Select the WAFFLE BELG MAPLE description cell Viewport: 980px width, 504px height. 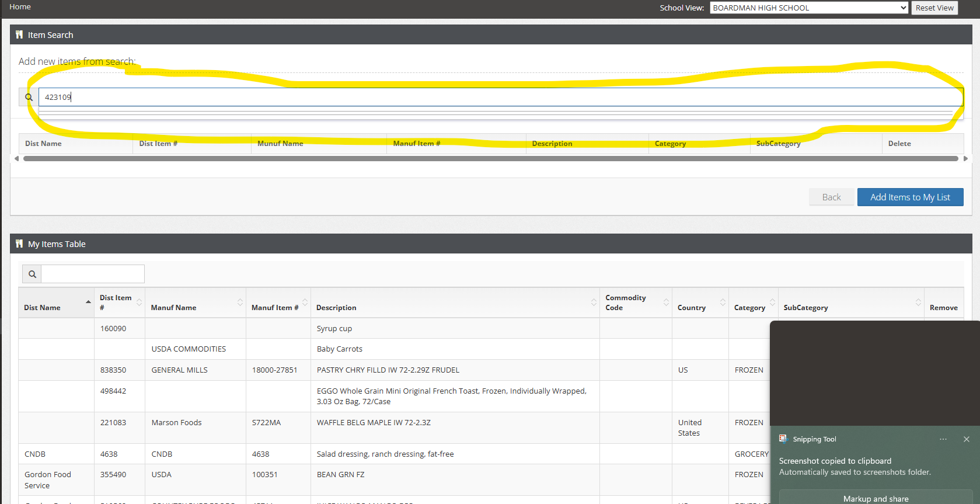[x=455, y=427]
